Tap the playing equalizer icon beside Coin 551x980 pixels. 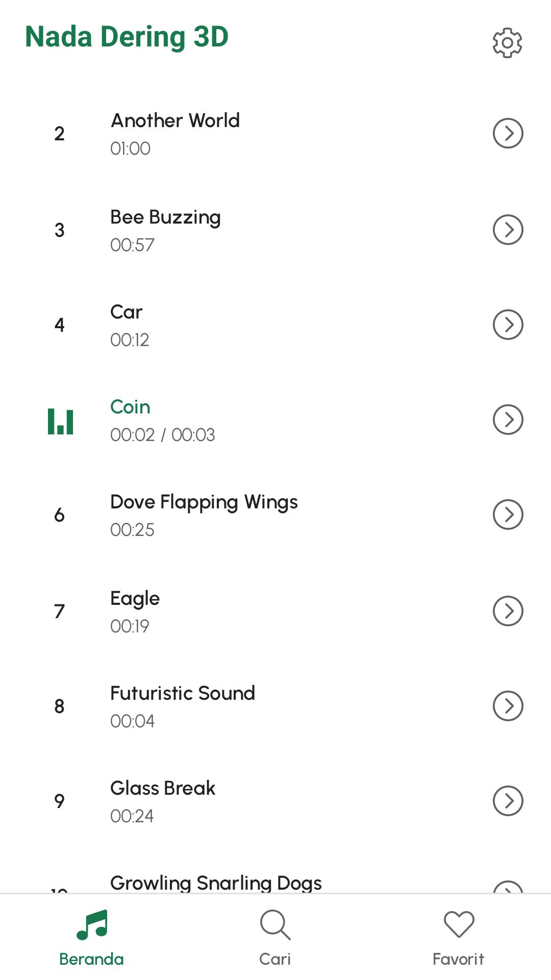point(60,421)
